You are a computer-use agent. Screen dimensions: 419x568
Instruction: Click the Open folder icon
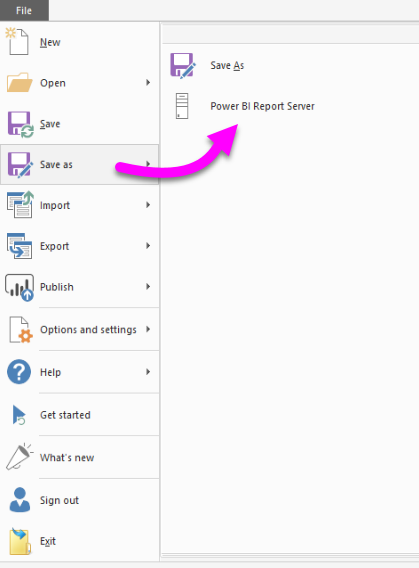[x=19, y=82]
